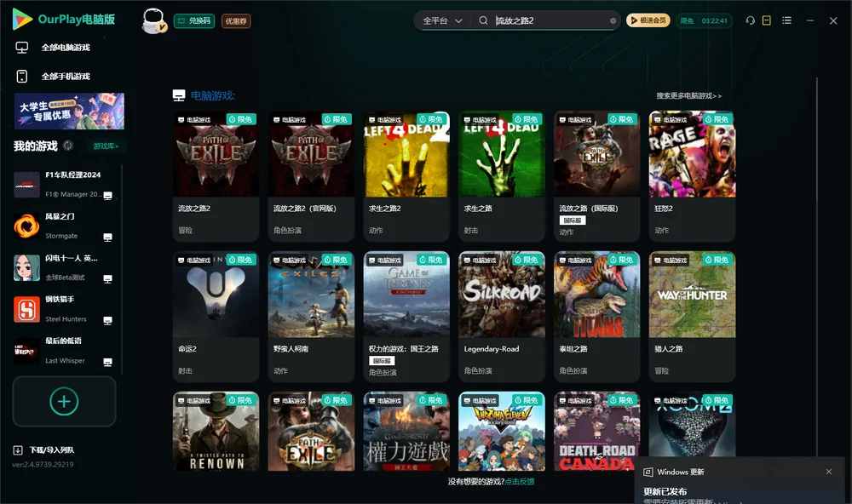Open the 權力遊戲 game thumbnail

[x=406, y=432]
